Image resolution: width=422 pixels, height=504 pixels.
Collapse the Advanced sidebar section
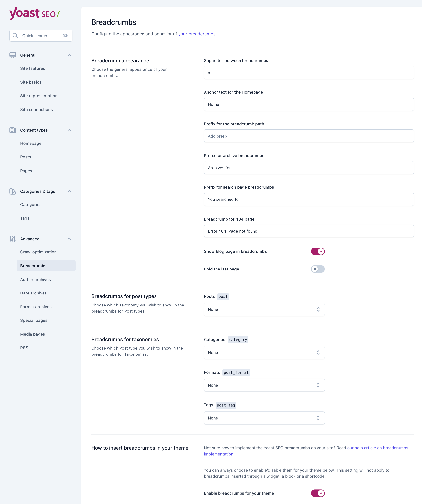69,239
